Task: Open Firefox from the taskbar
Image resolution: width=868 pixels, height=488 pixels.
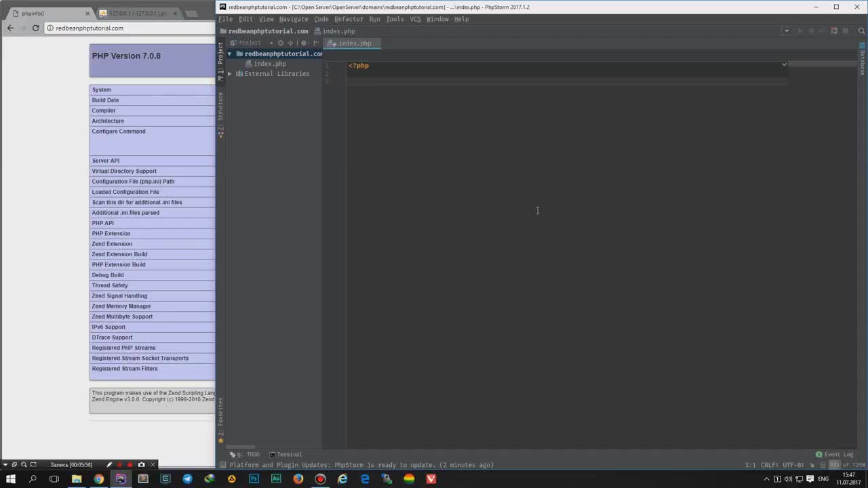Action: coord(298,479)
